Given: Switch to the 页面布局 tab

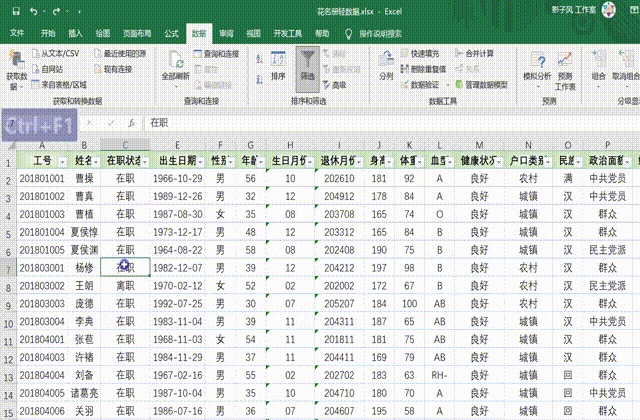Looking at the screenshot, I should coord(137,33).
